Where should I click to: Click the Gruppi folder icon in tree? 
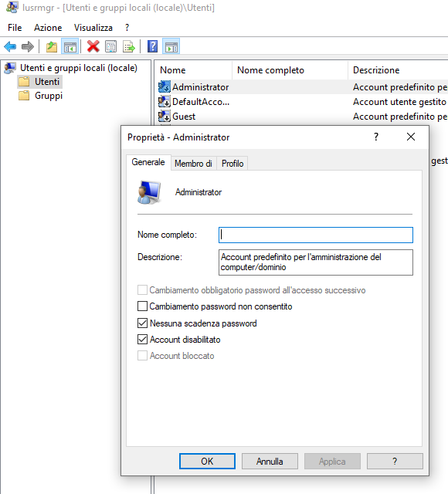click(x=24, y=96)
